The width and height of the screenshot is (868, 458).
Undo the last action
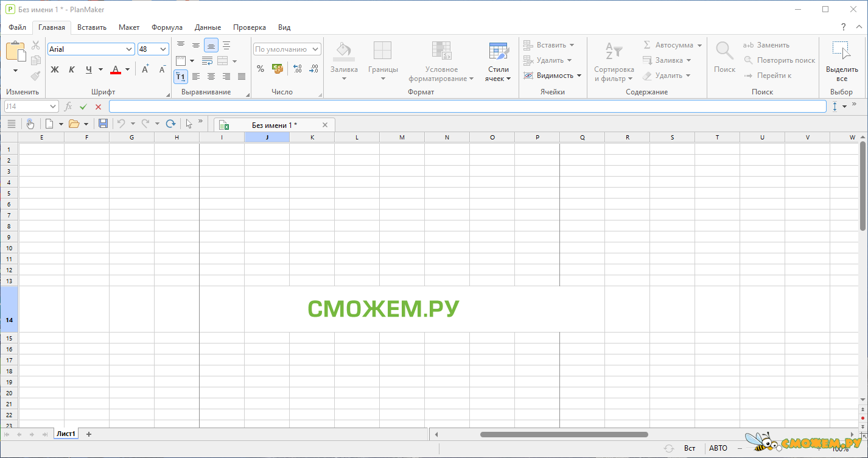pos(121,124)
